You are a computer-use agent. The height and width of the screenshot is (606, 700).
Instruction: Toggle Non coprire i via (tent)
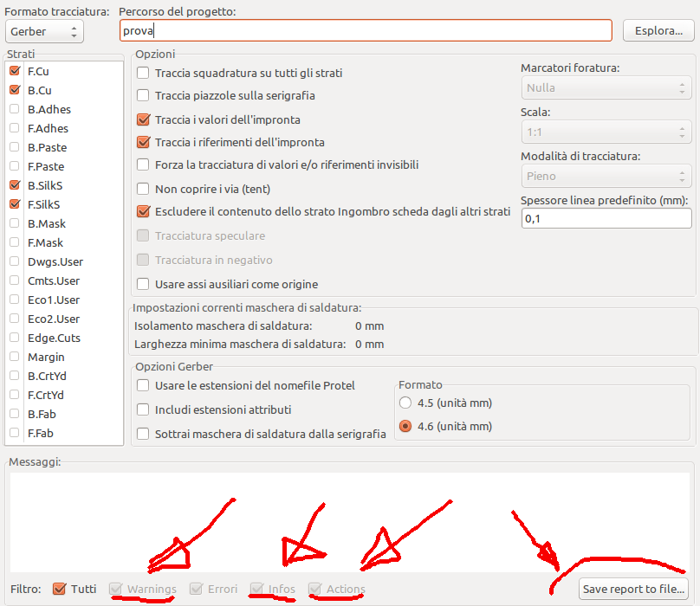[144, 188]
